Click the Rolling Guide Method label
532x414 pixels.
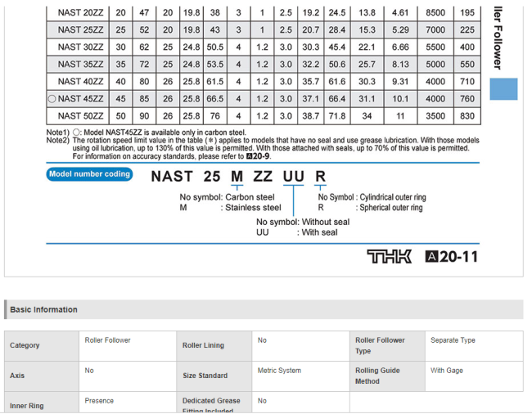[x=377, y=376]
